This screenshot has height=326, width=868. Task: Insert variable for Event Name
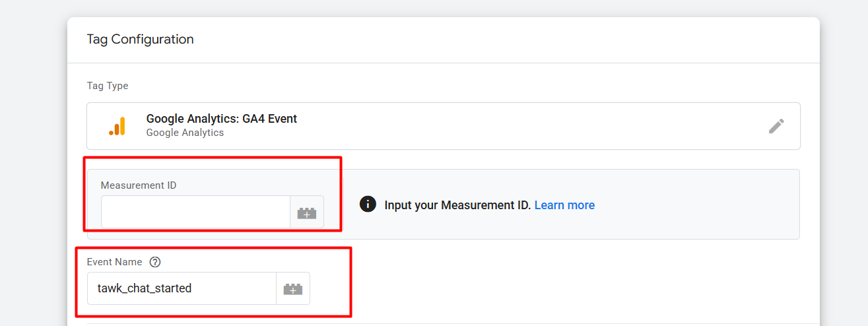pos(293,288)
